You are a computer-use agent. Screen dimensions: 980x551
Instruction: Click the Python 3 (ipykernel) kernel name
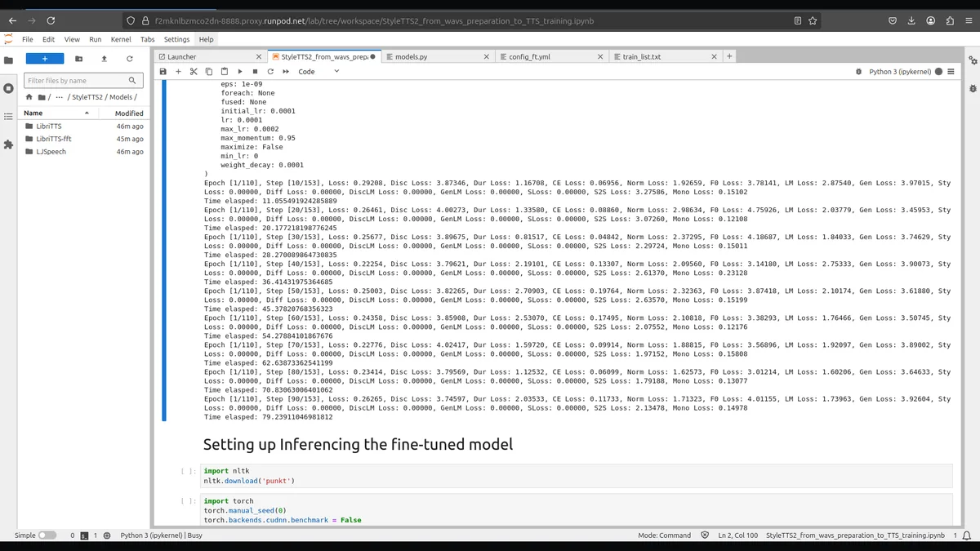pos(900,72)
